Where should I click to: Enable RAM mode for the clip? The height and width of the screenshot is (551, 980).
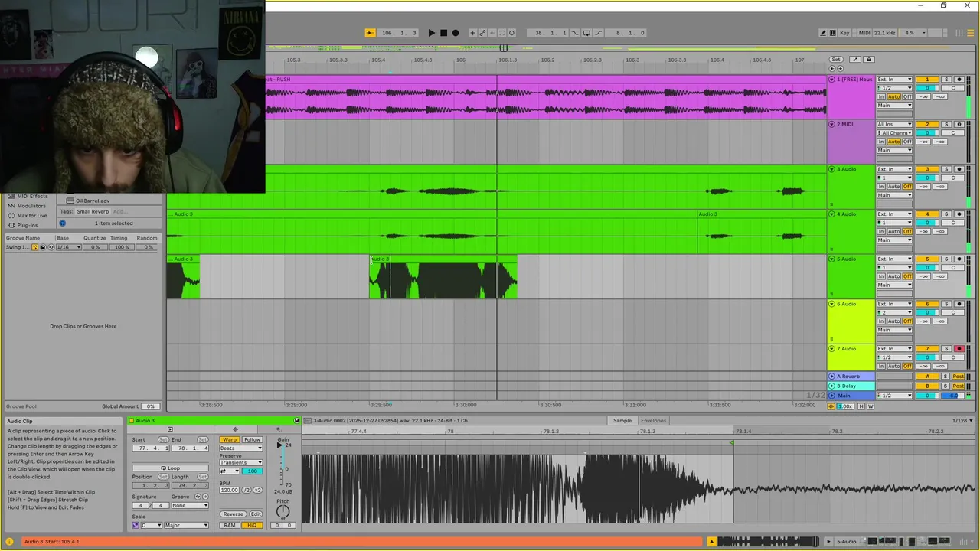pos(230,525)
